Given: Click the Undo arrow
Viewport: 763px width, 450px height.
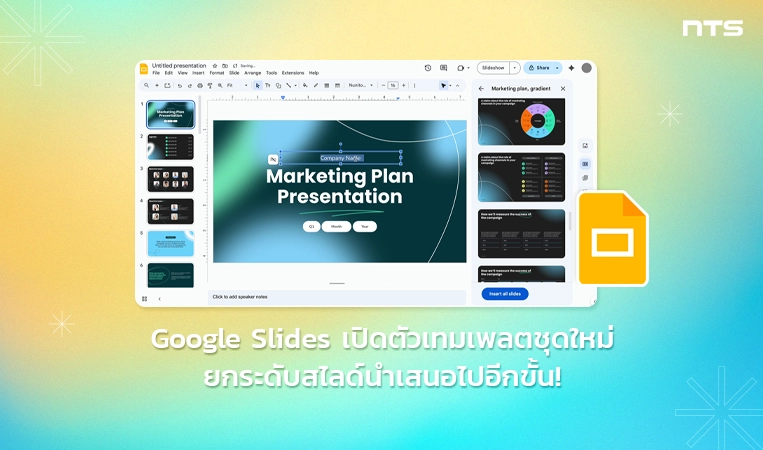Looking at the screenshot, I should 180,86.
